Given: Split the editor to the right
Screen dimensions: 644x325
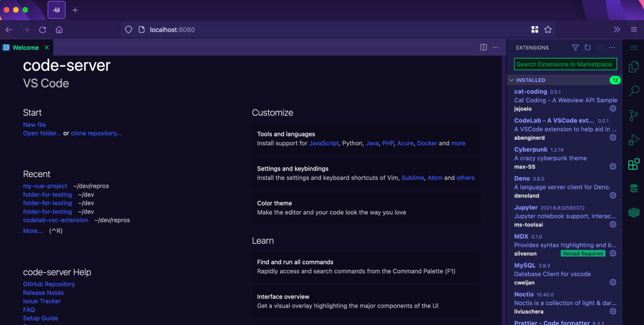Looking at the screenshot, I should tap(484, 48).
